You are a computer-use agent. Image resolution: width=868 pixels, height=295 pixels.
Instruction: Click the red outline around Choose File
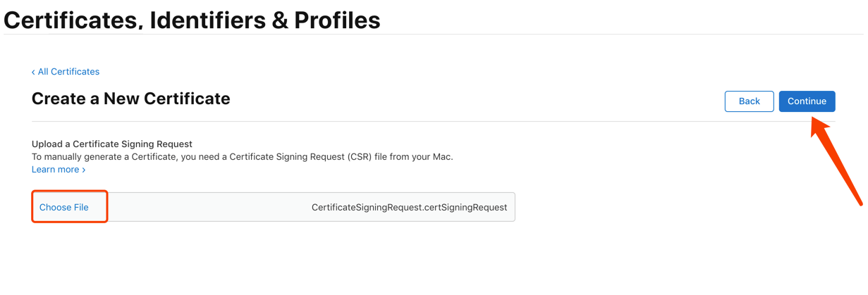pyautogui.click(x=70, y=206)
